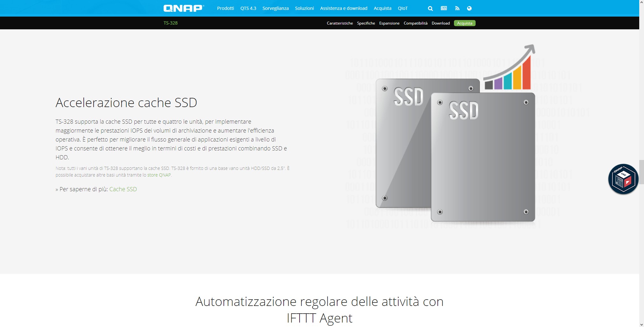Click the growth chart arrow graphic
Image resolution: width=644 pixels, height=327 pixels.
coord(509,67)
